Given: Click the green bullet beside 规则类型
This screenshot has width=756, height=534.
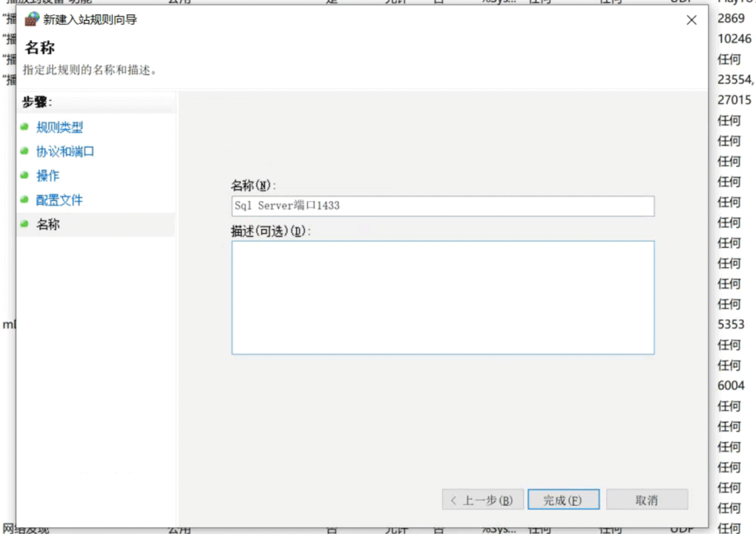Looking at the screenshot, I should point(24,127).
